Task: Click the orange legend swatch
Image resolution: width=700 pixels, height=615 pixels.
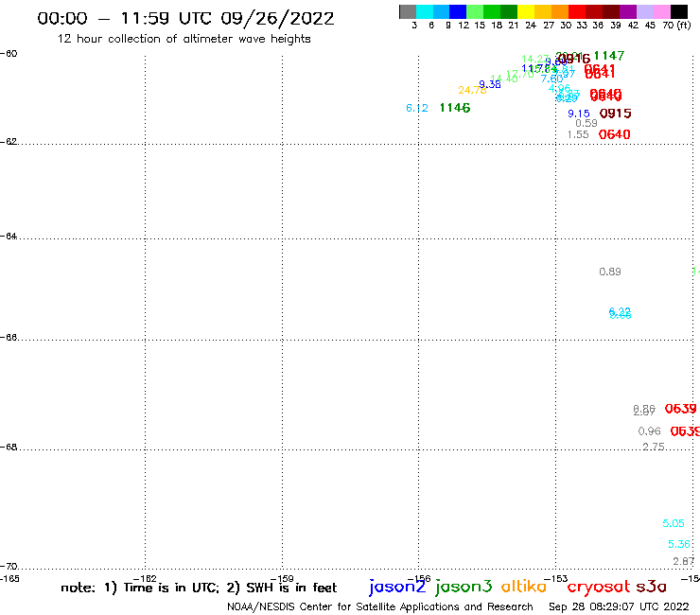Action: click(560, 11)
